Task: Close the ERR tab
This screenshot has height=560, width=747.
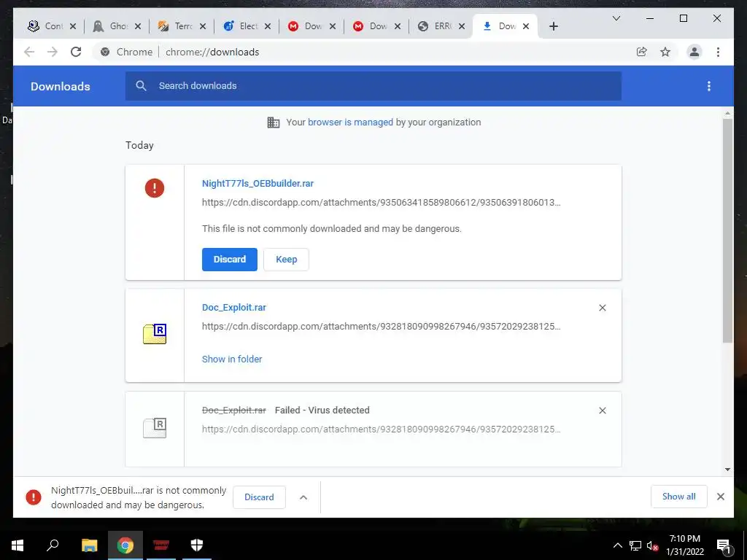Action: [x=462, y=26]
